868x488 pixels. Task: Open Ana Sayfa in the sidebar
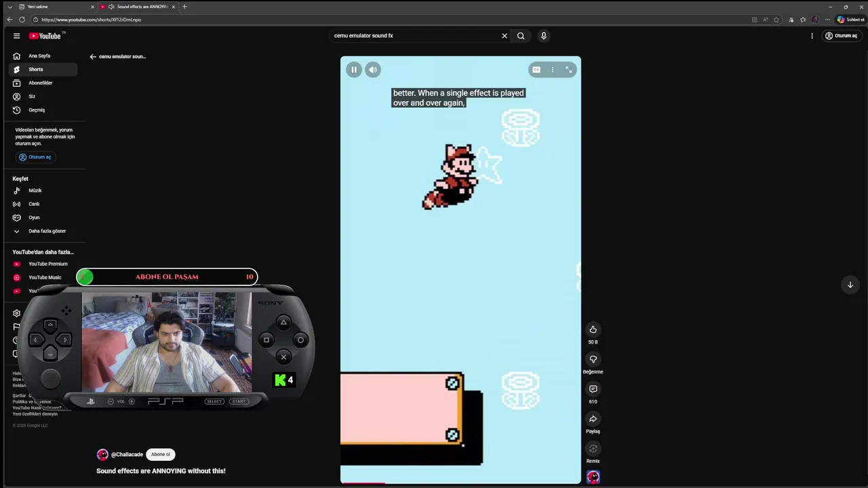coord(43,56)
